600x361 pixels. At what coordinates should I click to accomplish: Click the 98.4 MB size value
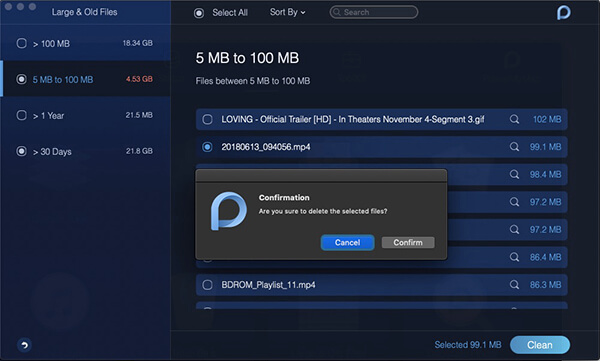[545, 175]
